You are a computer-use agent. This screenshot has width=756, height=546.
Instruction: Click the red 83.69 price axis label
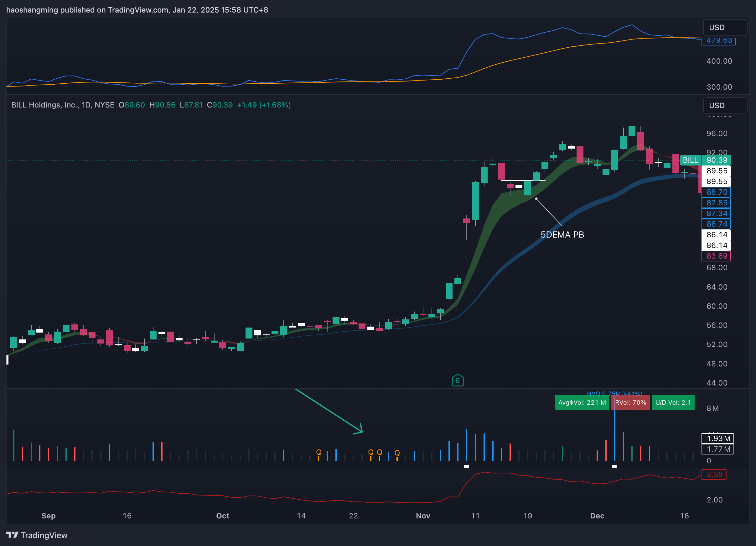tap(716, 256)
